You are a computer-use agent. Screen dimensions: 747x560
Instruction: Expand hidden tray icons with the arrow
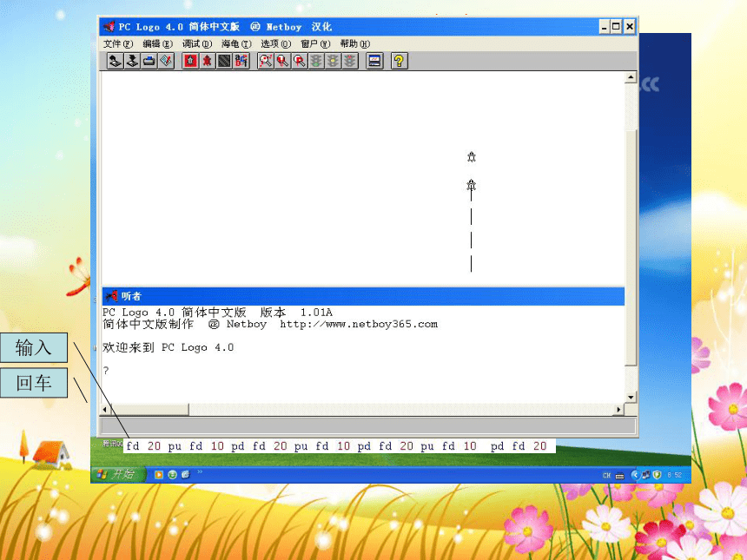[635, 475]
